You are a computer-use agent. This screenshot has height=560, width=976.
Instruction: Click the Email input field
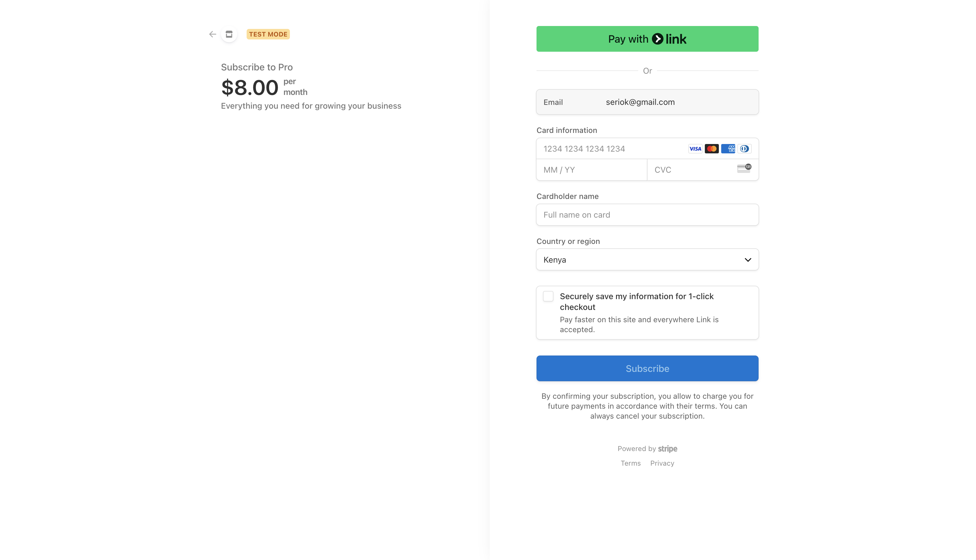click(x=677, y=102)
